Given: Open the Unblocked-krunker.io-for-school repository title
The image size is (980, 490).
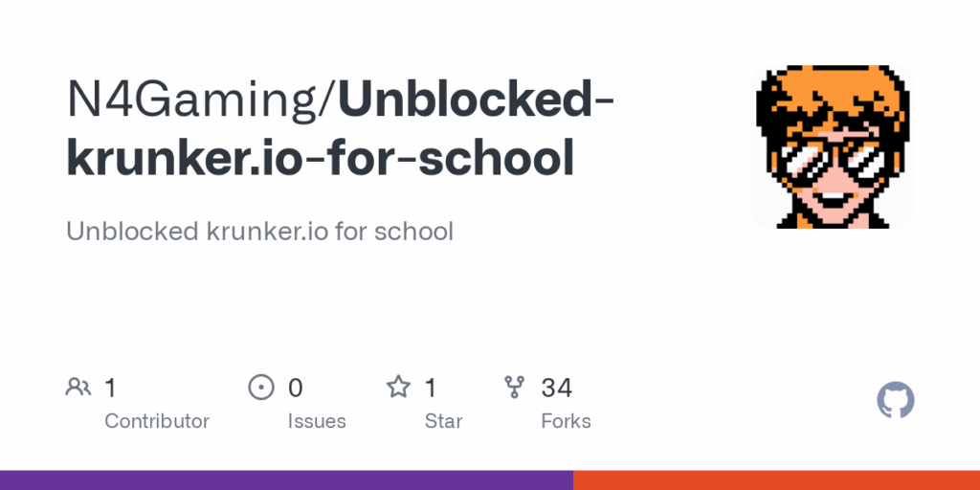Looking at the screenshot, I should coord(341,128).
